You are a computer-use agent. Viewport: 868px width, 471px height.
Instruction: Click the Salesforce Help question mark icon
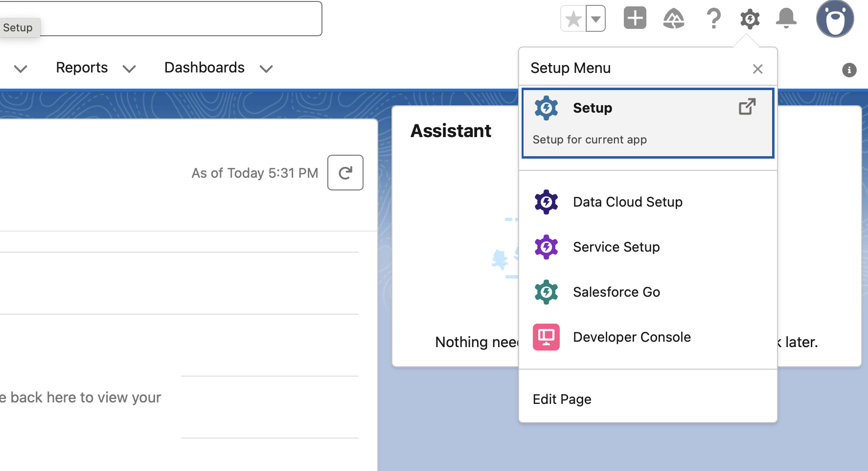coord(713,19)
